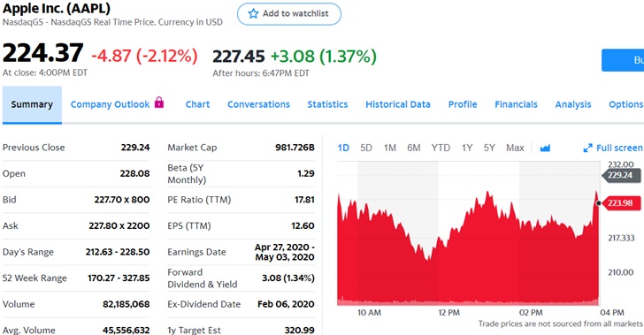This screenshot has height=335, width=644.
Task: Click the blue Buy button
Action: (623, 60)
